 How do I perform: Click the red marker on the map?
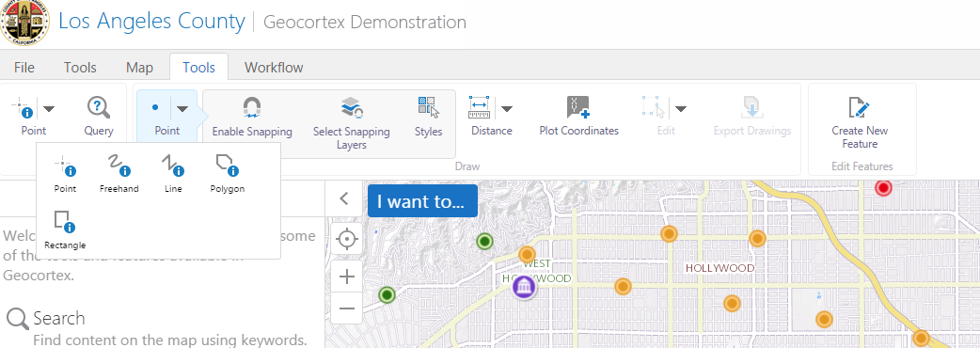coord(882,187)
